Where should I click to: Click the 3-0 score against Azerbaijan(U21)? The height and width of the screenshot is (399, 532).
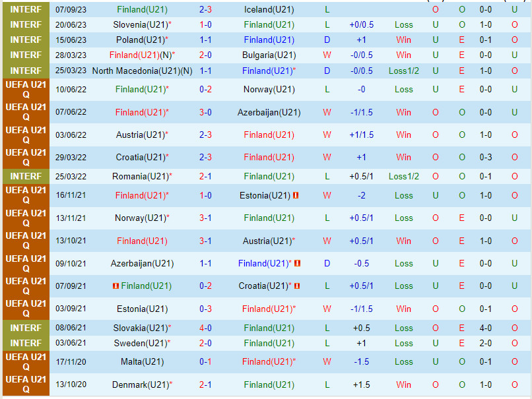tap(205, 112)
